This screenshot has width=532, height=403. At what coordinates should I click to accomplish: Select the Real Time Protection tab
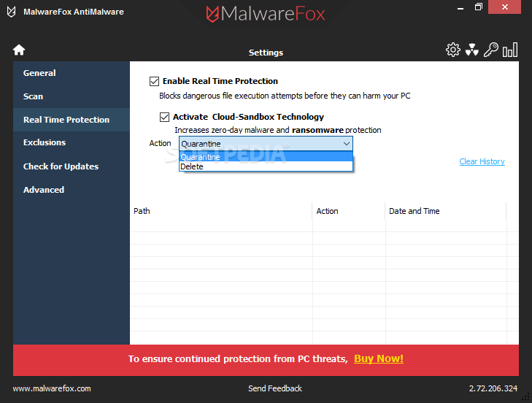point(72,120)
